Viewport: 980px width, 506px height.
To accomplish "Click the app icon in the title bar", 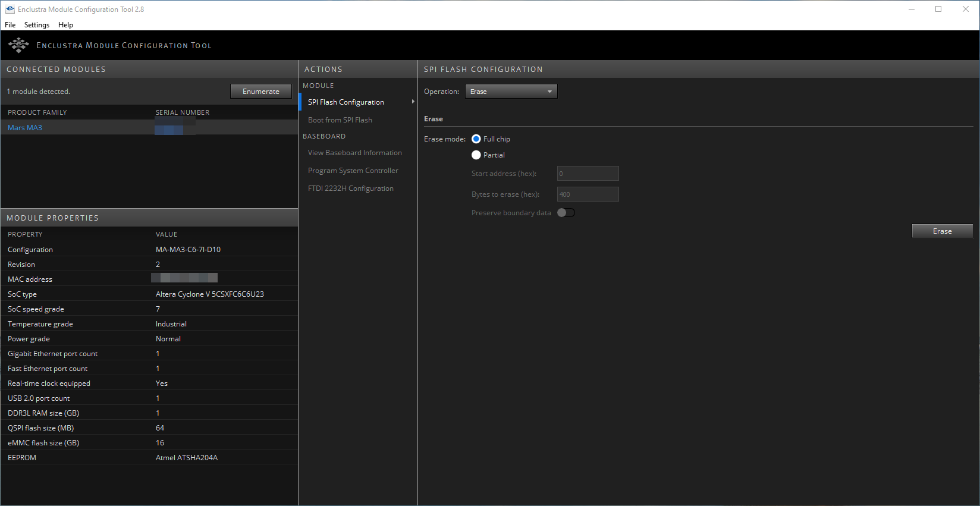I will coord(10,9).
